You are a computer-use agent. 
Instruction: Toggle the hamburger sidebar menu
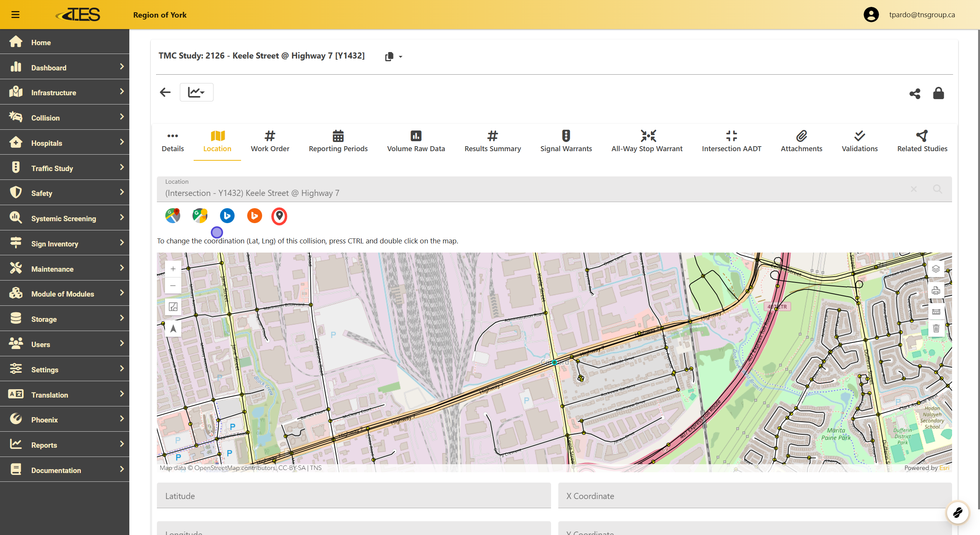coord(15,15)
